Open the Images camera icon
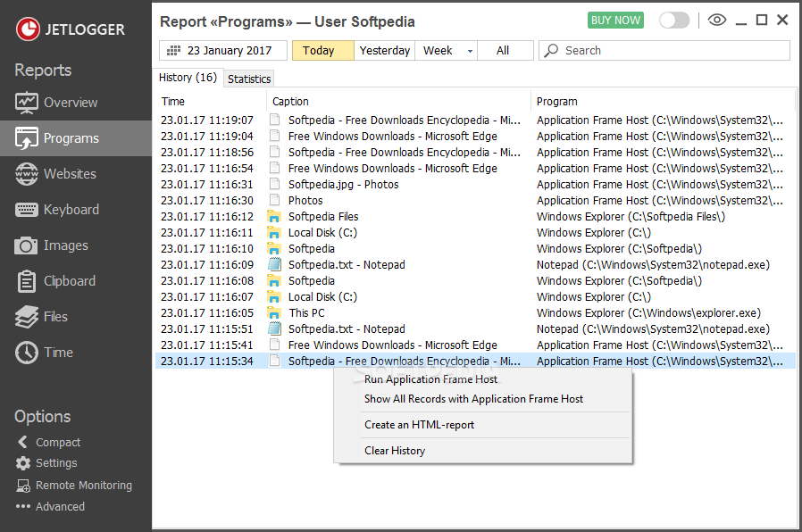This screenshot has width=802, height=532. pos(26,245)
